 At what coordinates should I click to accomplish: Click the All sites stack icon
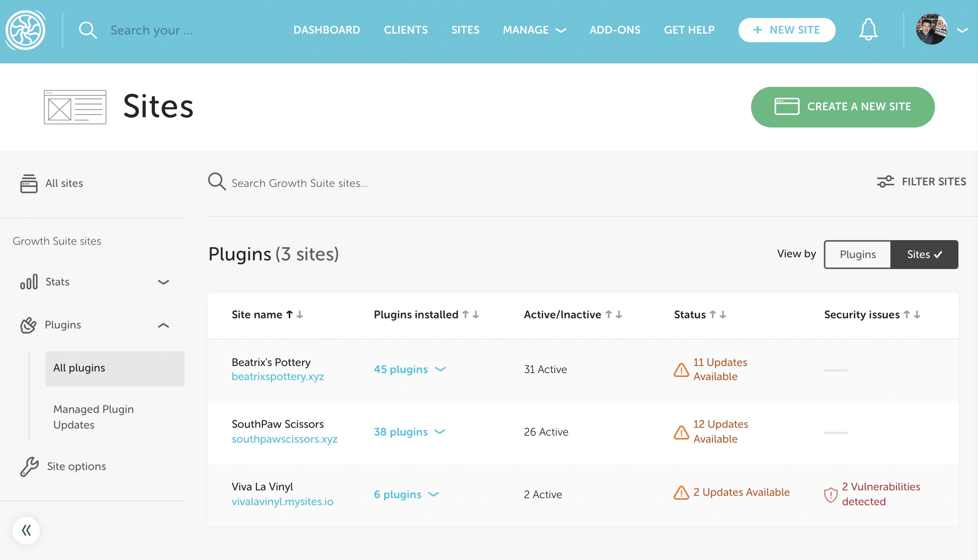click(x=29, y=183)
